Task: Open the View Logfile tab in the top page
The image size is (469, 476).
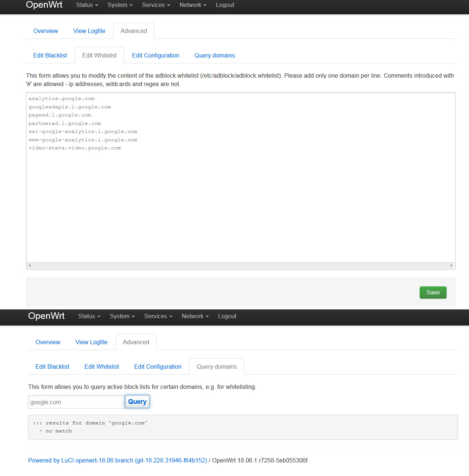Action: pyautogui.click(x=89, y=31)
